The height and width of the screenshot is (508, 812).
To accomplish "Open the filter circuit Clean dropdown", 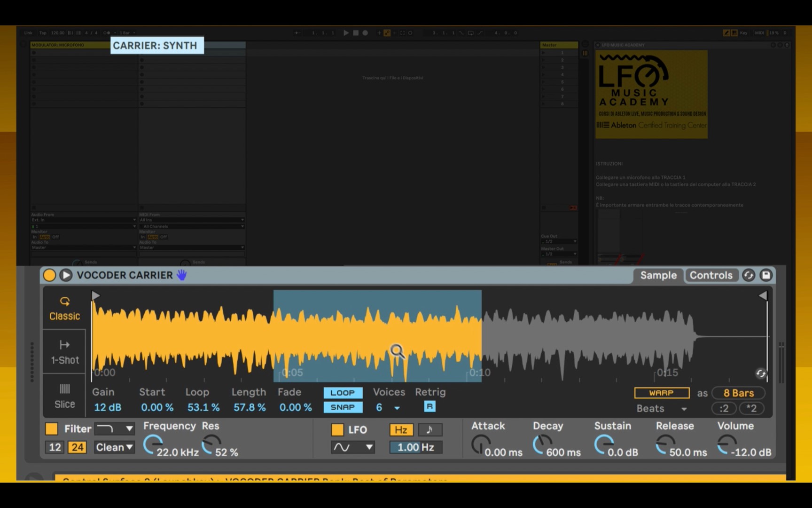I will 114,447.
